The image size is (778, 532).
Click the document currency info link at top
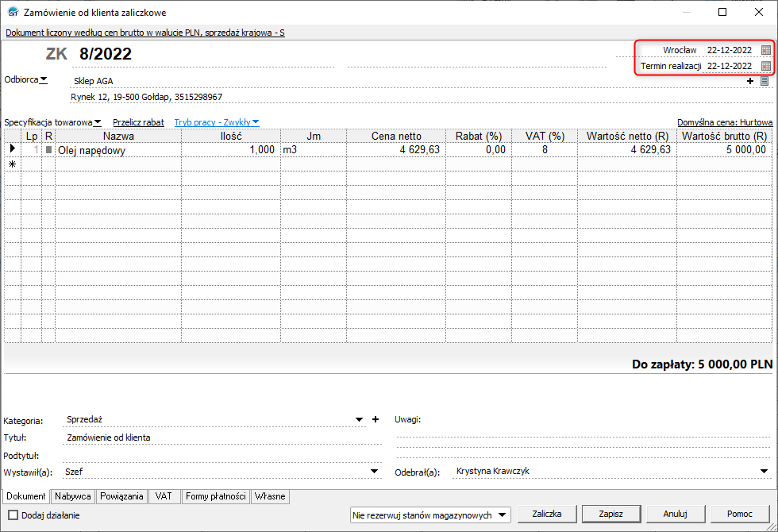coord(144,33)
